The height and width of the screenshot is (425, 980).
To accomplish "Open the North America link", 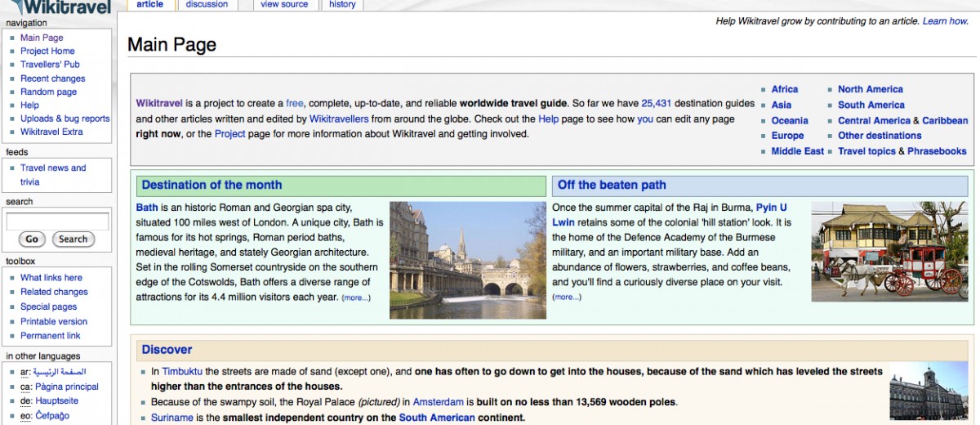I will click(x=870, y=89).
